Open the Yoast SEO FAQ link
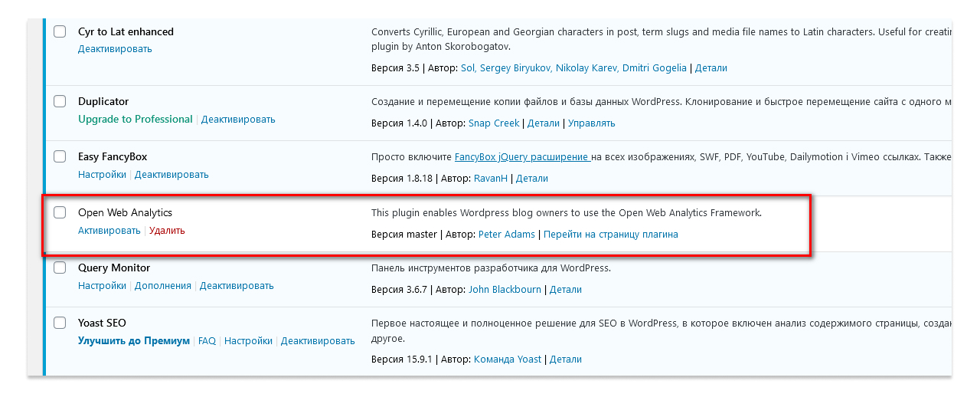Viewport: 980px width, 394px height. pyautogui.click(x=207, y=341)
